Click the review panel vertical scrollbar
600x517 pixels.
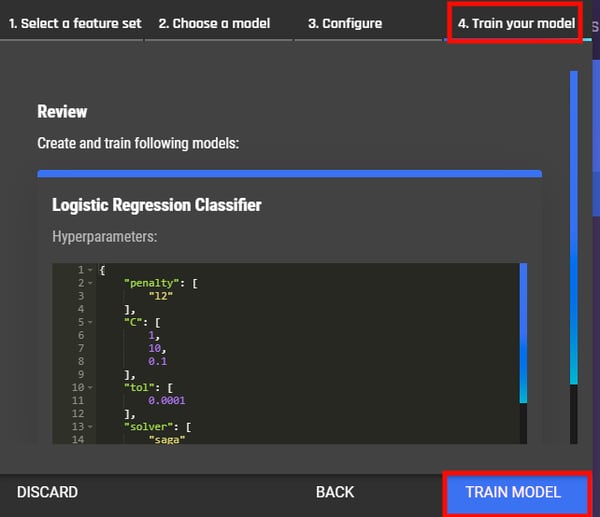pyautogui.click(x=574, y=228)
